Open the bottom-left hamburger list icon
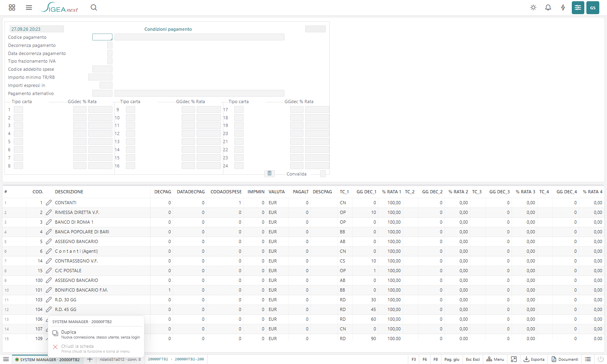The image size is (607, 364). [x=6, y=359]
